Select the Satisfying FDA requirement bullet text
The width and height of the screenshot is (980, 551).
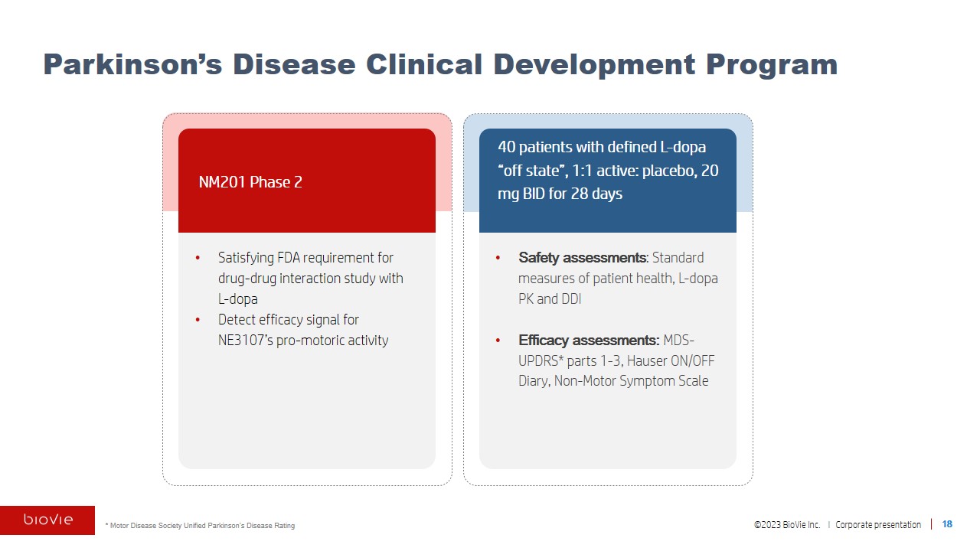click(x=310, y=278)
